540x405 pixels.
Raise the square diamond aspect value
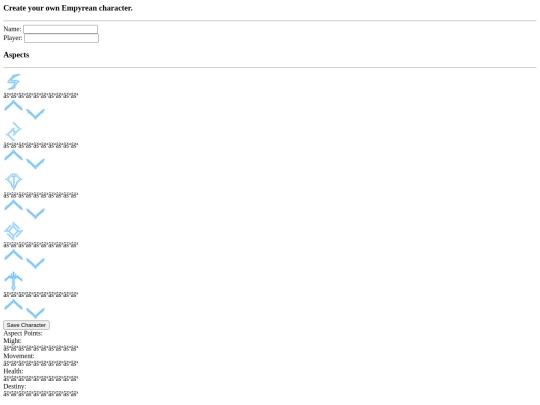tap(13, 255)
